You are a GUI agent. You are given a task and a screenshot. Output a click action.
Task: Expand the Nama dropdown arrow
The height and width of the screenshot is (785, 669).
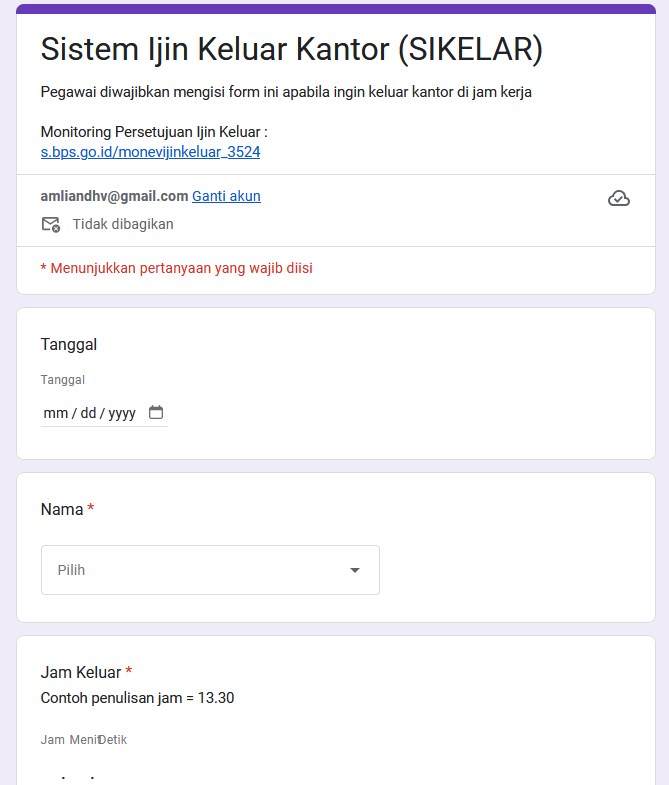(x=354, y=570)
